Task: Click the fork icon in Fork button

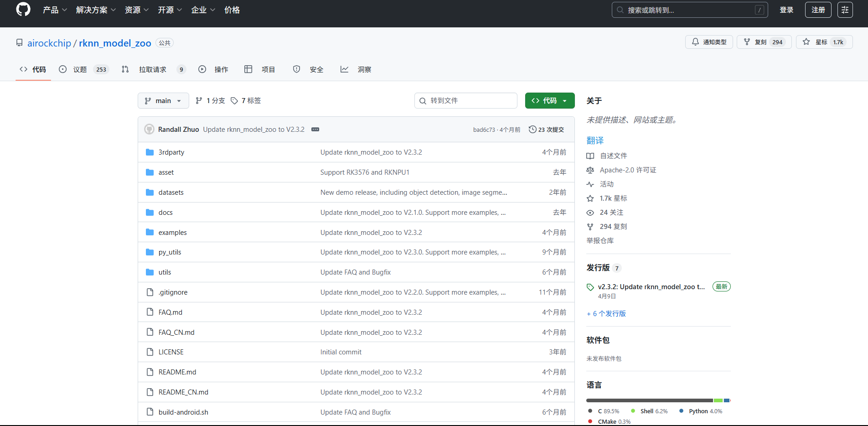Action: click(747, 42)
